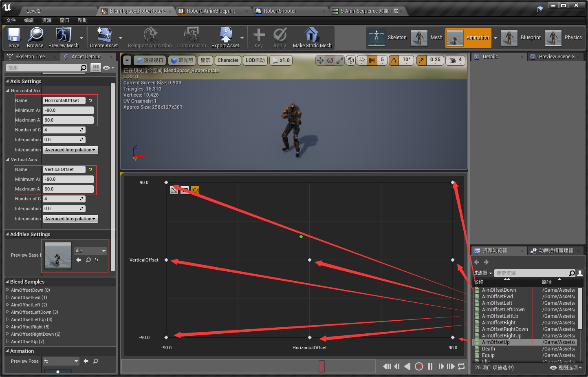Screen dimensions: 588x377
Task: Select AimOffsetRightDown in the asset browser list
Action: pyautogui.click(x=504, y=329)
